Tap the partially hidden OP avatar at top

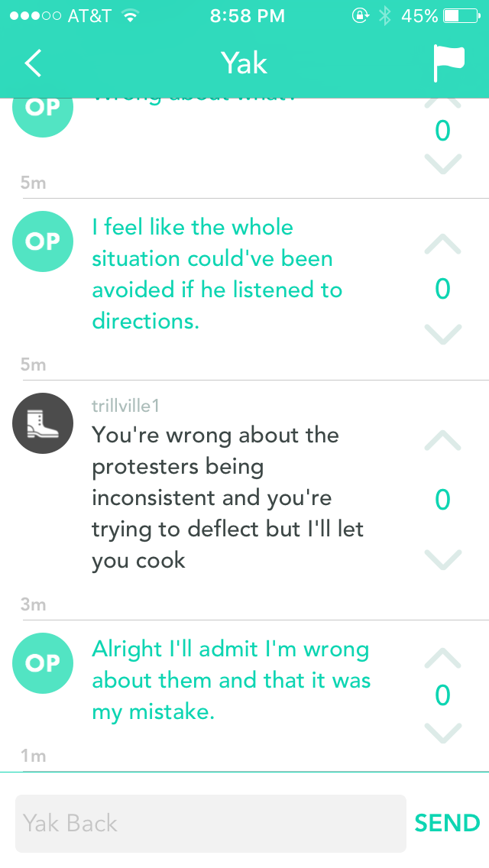(43, 112)
